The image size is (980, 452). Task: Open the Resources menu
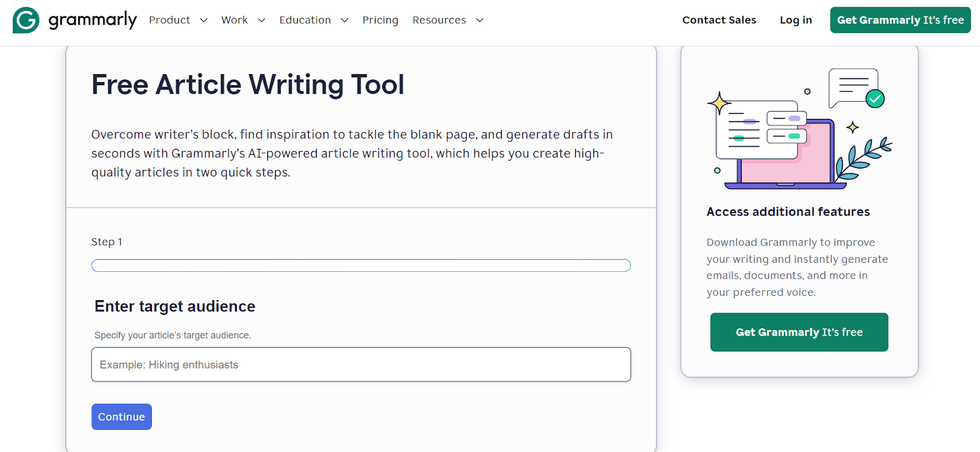439,20
